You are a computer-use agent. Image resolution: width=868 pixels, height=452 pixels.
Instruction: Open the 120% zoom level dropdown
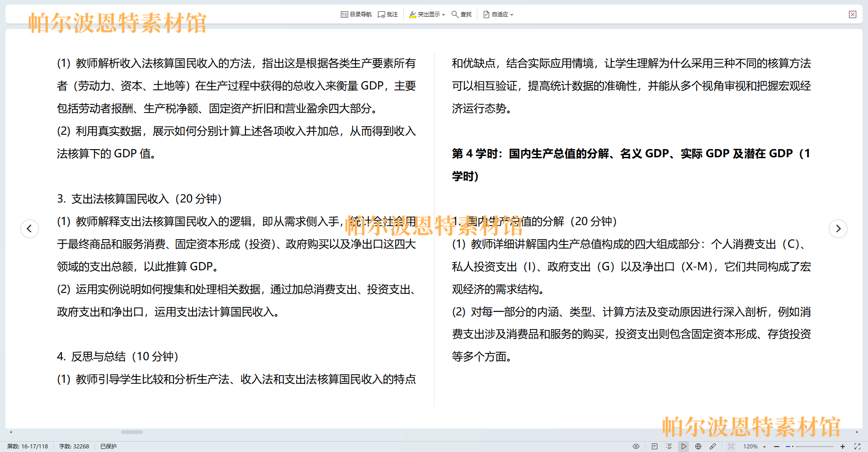pyautogui.click(x=755, y=447)
